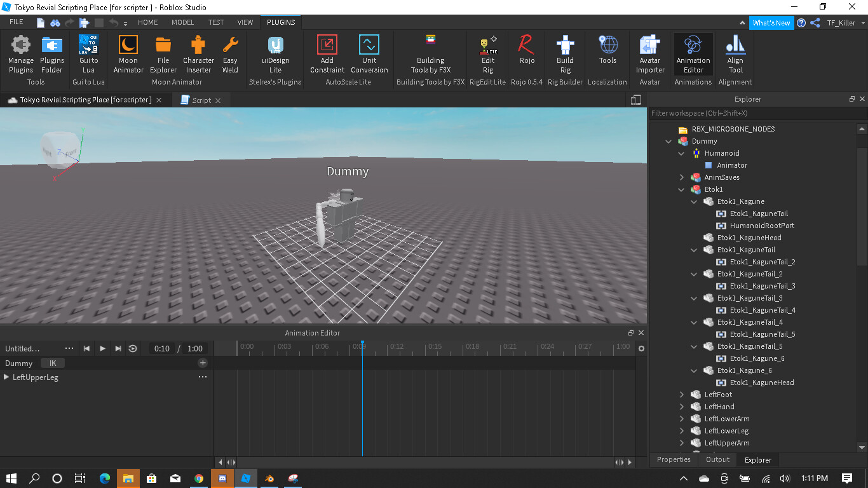Viewport: 868px width, 488px height.
Task: Toggle the IK mode button
Action: coord(53,363)
